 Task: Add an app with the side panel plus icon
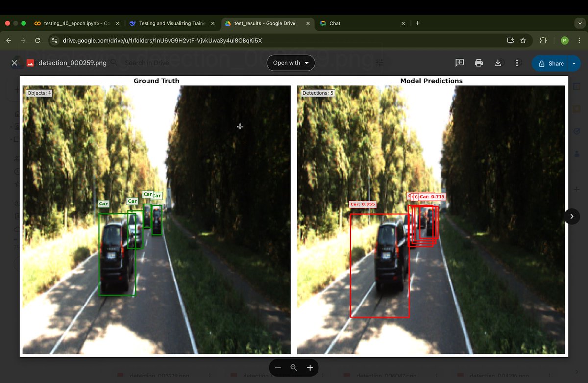[x=576, y=189]
